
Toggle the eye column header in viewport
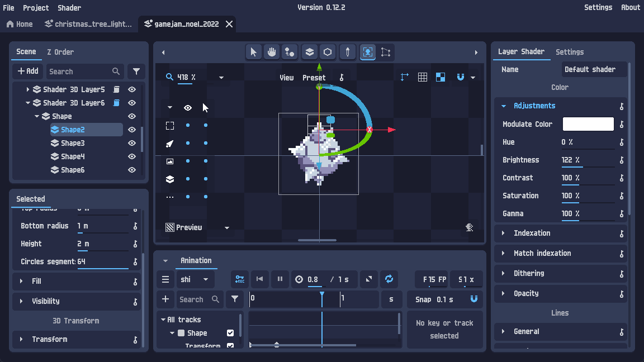[188, 107]
